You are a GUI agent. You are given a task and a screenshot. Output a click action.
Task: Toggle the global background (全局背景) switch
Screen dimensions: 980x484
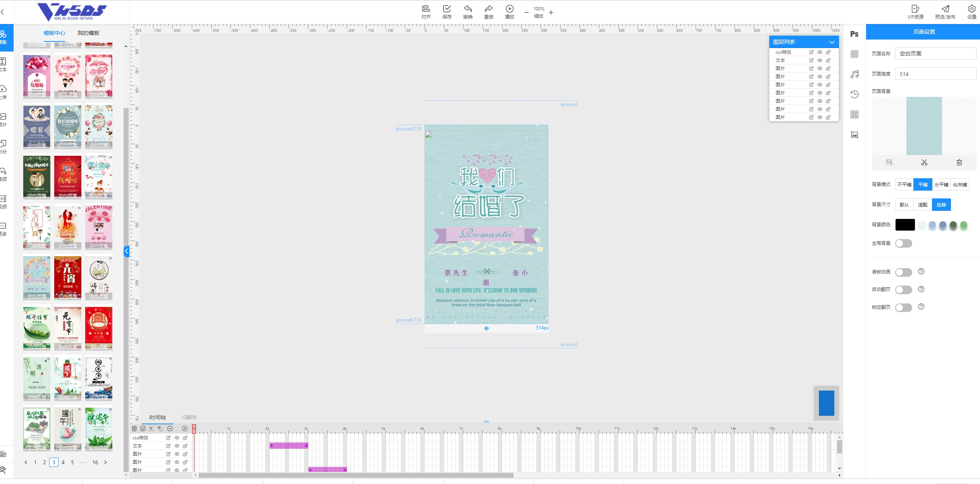click(903, 243)
